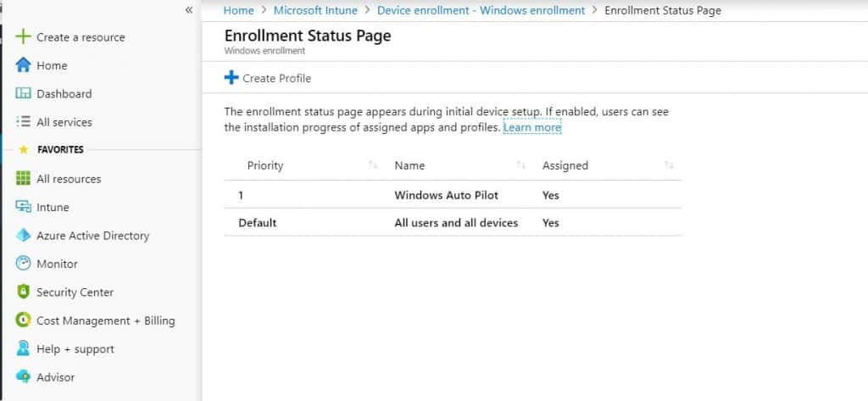Sort the table by the Name column arrows
Image resolution: width=868 pixels, height=401 pixels.
coord(520,165)
